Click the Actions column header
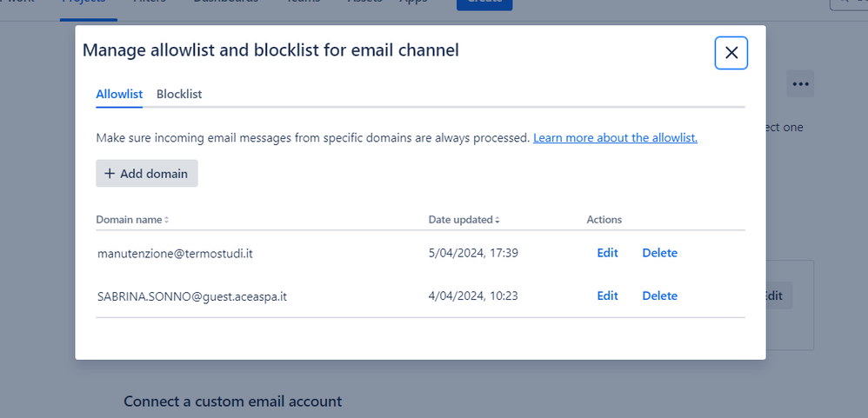868x418 pixels. point(604,220)
